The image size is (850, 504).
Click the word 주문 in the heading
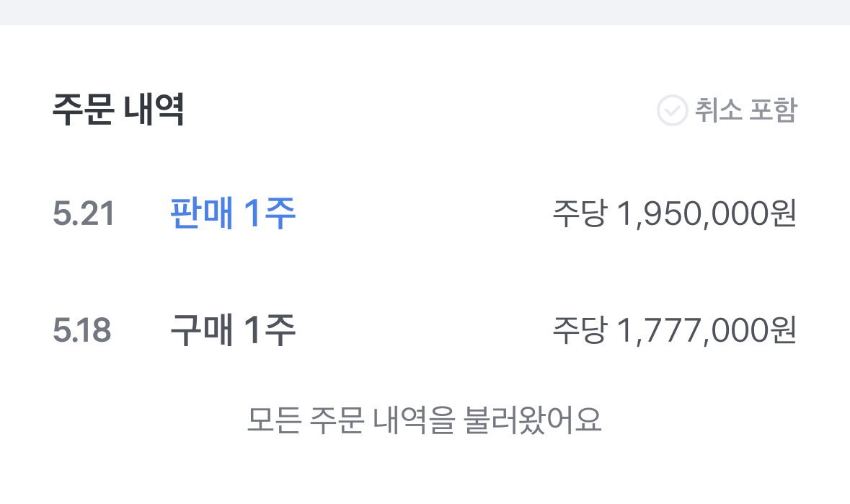point(83,110)
